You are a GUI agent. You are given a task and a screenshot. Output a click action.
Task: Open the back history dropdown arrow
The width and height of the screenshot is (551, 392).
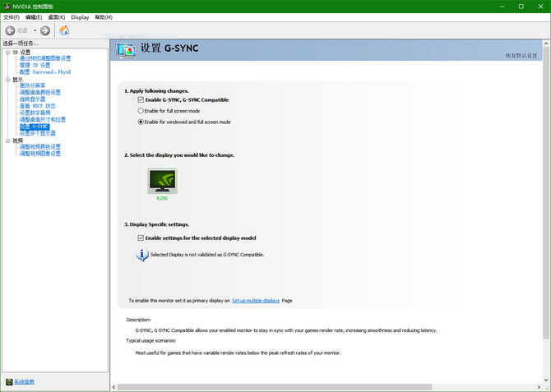coord(35,30)
